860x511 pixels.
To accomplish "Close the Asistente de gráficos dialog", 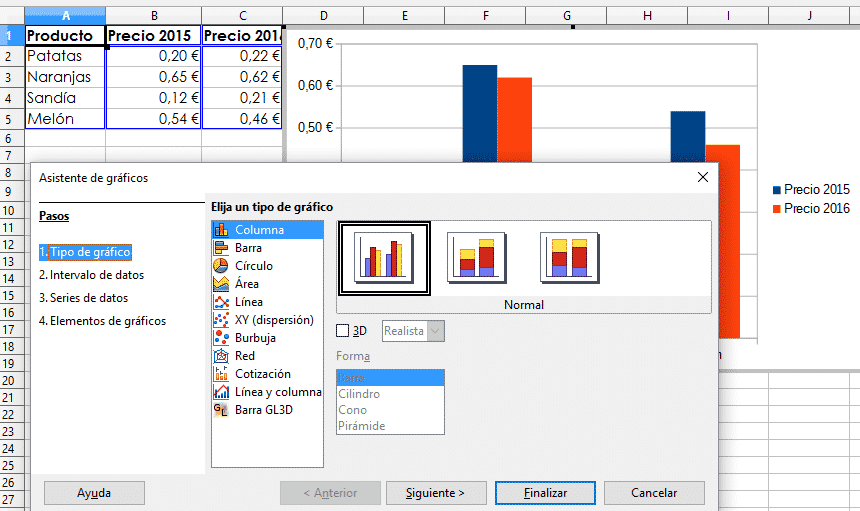I will 703,177.
